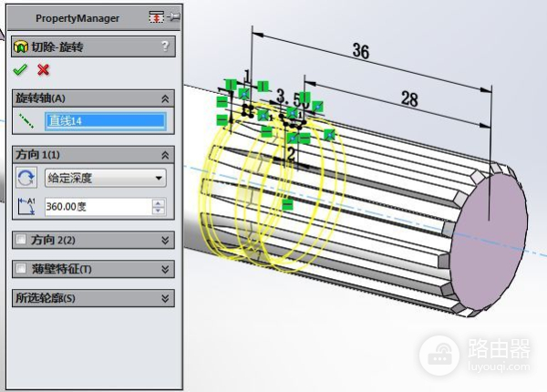Viewport: 547px width, 392px height.
Task: Collapse the 旋转轴(A) section
Action: [x=165, y=98]
